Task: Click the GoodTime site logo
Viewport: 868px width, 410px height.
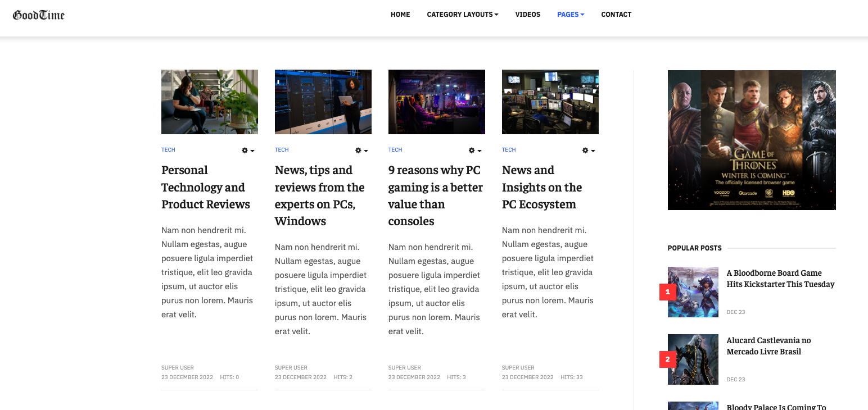Action: (x=39, y=15)
